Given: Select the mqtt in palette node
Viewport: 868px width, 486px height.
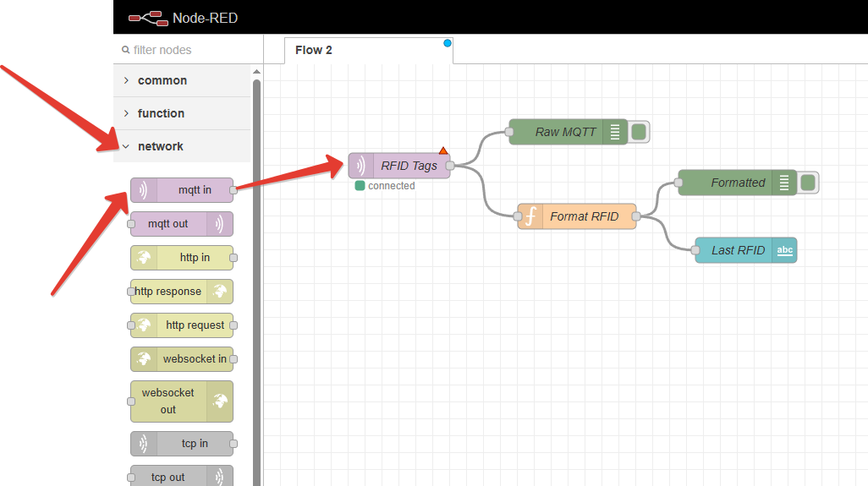Looking at the screenshot, I should click(x=182, y=190).
